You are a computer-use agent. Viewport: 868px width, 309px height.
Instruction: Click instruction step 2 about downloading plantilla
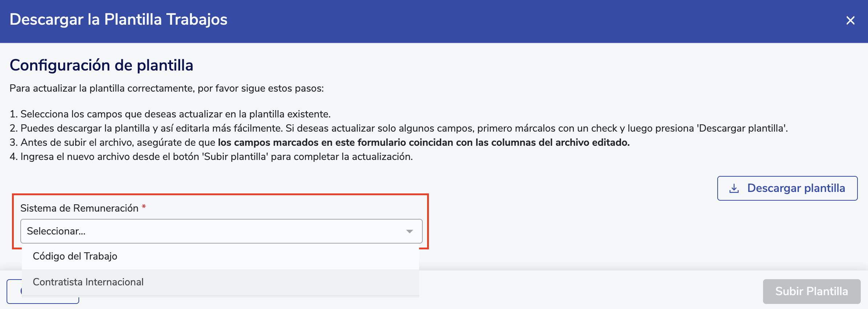pyautogui.click(x=398, y=128)
